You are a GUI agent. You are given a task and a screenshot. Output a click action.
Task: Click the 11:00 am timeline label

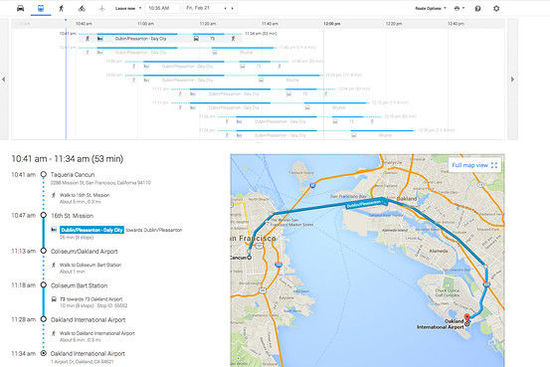[146, 24]
